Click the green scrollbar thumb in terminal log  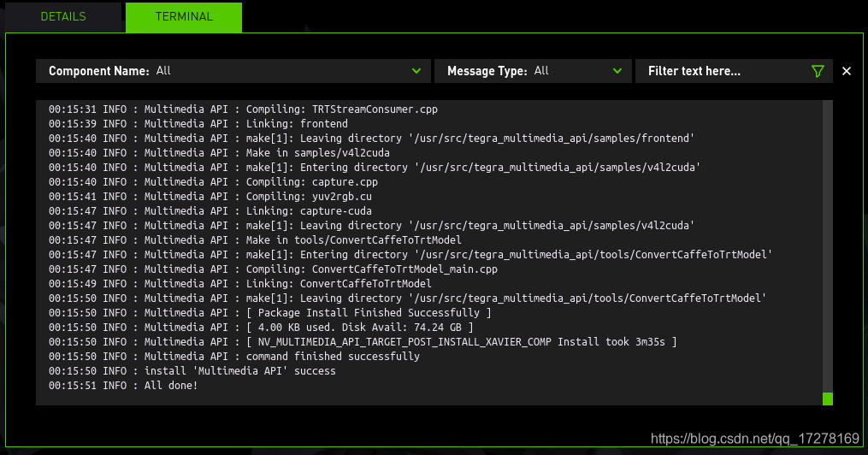828,399
